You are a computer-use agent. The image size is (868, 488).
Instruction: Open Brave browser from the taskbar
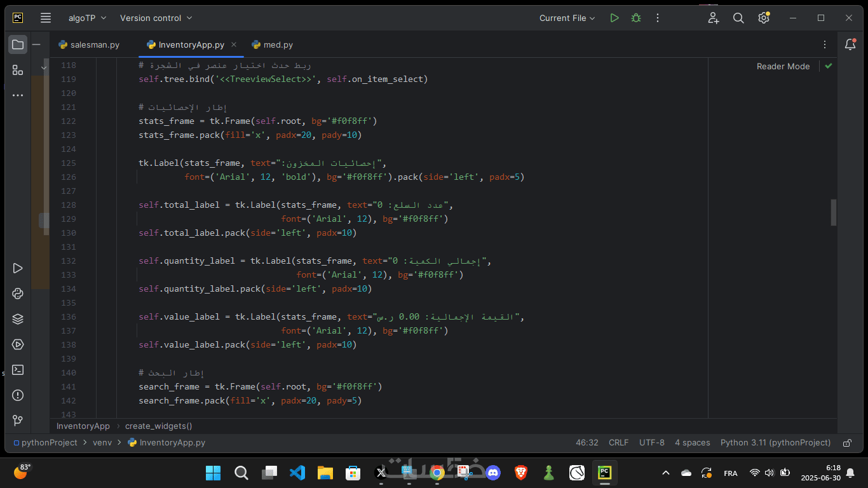[x=521, y=473]
